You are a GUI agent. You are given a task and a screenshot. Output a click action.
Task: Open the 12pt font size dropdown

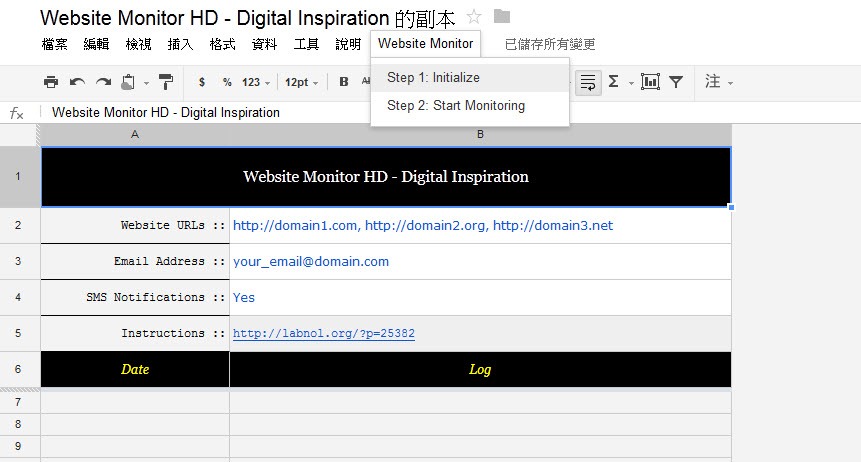point(301,82)
